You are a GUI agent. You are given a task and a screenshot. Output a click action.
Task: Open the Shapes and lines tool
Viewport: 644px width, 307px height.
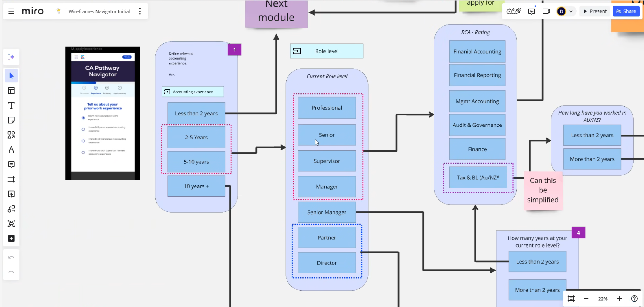point(11,135)
